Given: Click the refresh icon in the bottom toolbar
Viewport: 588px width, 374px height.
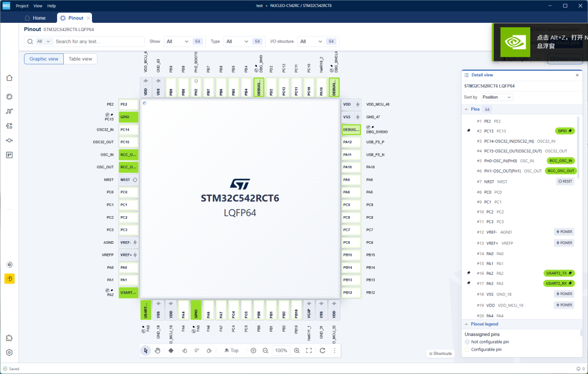Looking at the screenshot, I should [x=322, y=351].
